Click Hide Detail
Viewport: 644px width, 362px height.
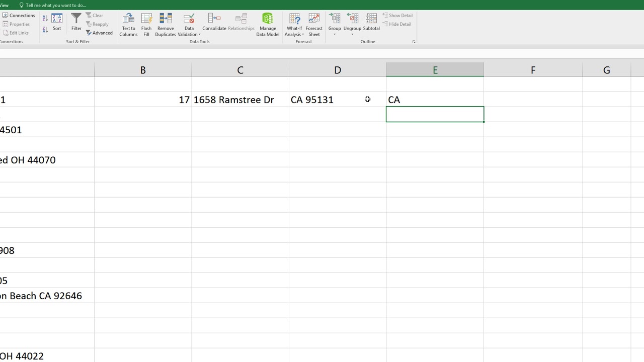click(396, 24)
